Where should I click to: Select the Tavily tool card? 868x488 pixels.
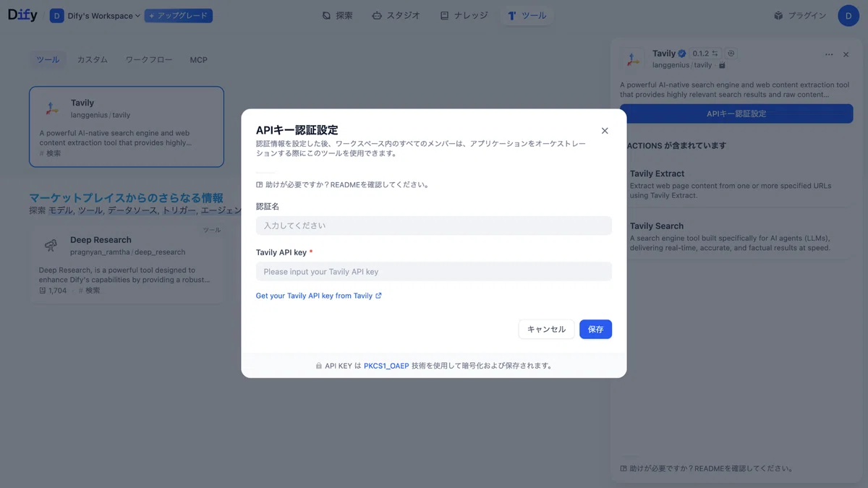127,127
